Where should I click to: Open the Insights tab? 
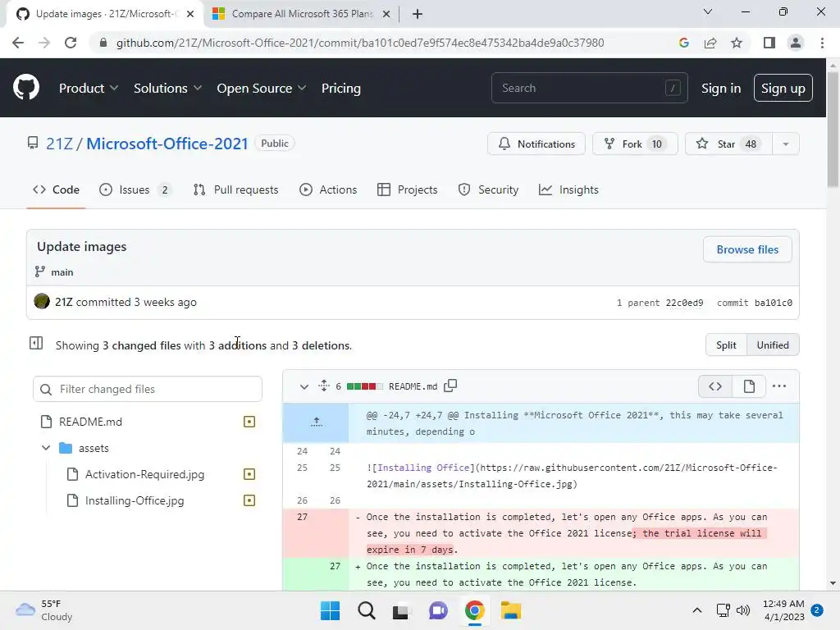[x=568, y=189]
